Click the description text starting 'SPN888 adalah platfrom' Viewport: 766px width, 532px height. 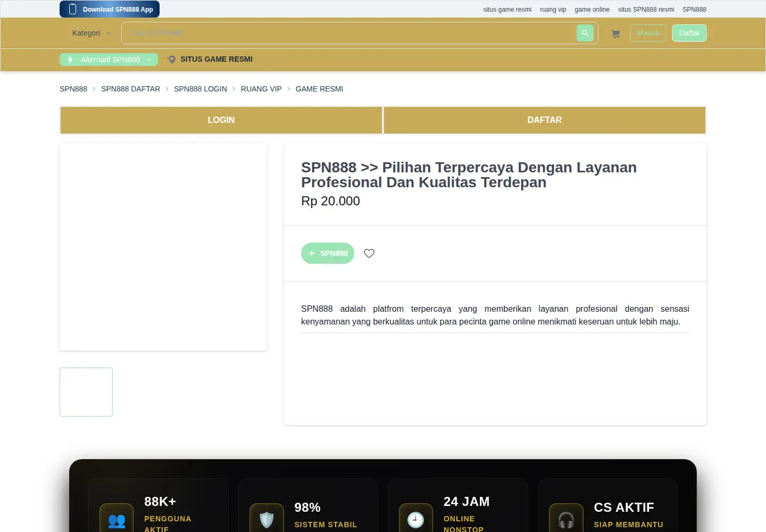tap(495, 315)
